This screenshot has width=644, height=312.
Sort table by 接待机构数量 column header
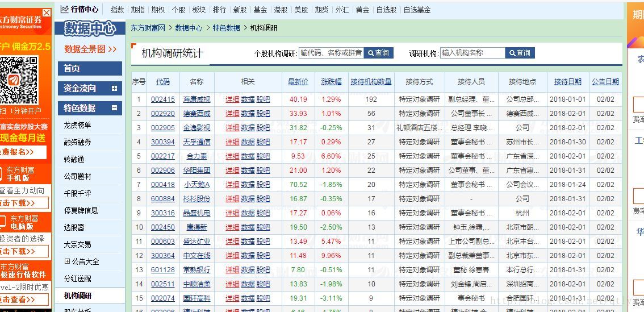(371, 82)
